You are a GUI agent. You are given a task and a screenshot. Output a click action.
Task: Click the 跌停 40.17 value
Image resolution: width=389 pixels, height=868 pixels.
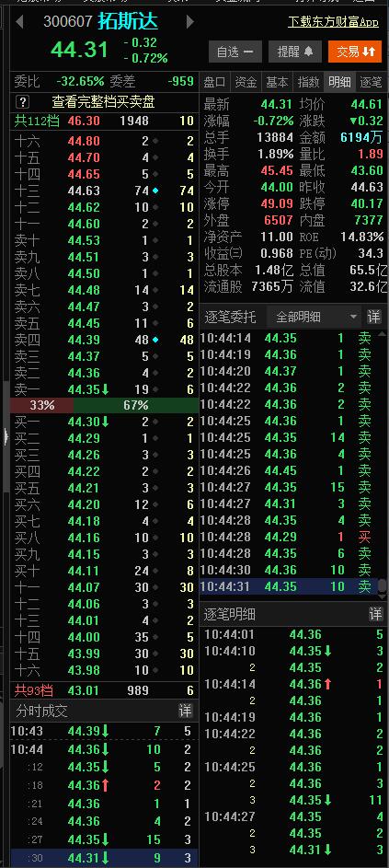[367, 203]
